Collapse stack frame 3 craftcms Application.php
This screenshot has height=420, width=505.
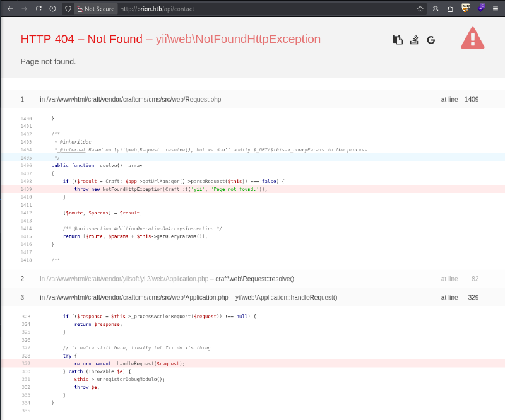tap(252, 298)
